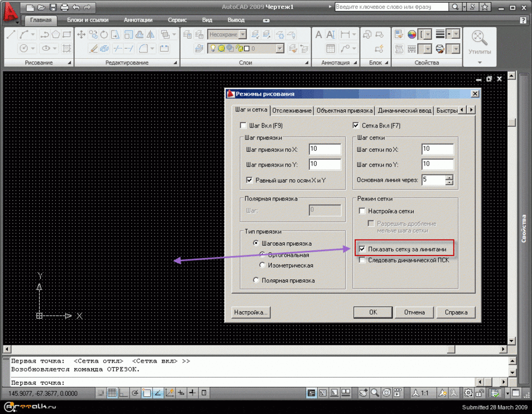This screenshot has width=532, height=414.
Task: Open the Объектная привязка tab
Action: 344,110
